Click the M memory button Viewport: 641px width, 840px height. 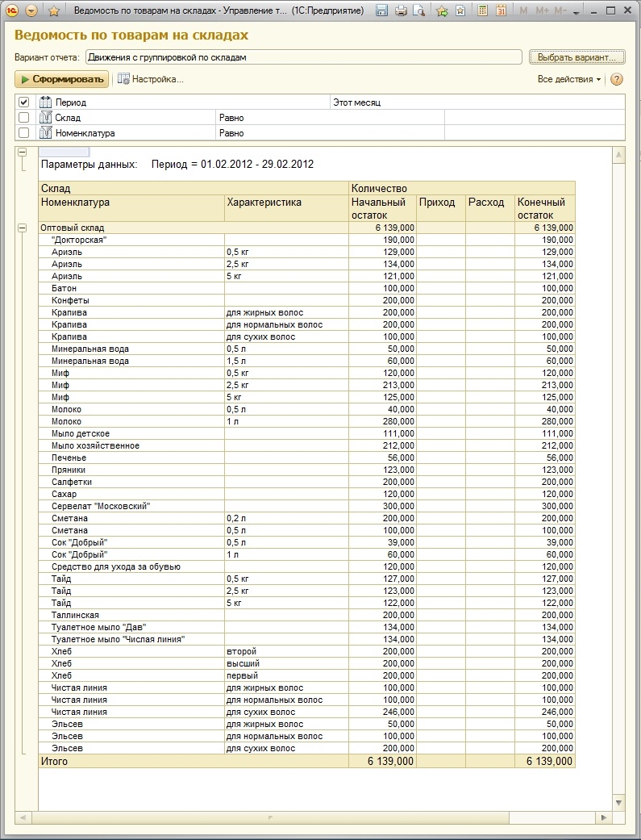(x=524, y=10)
